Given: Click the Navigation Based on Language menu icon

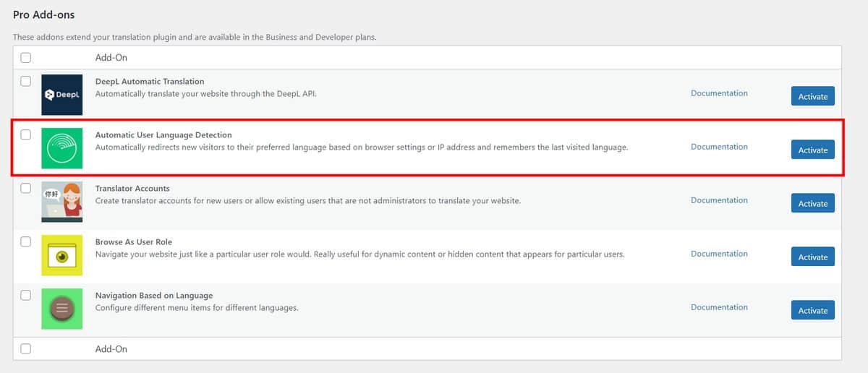Looking at the screenshot, I should (61, 309).
